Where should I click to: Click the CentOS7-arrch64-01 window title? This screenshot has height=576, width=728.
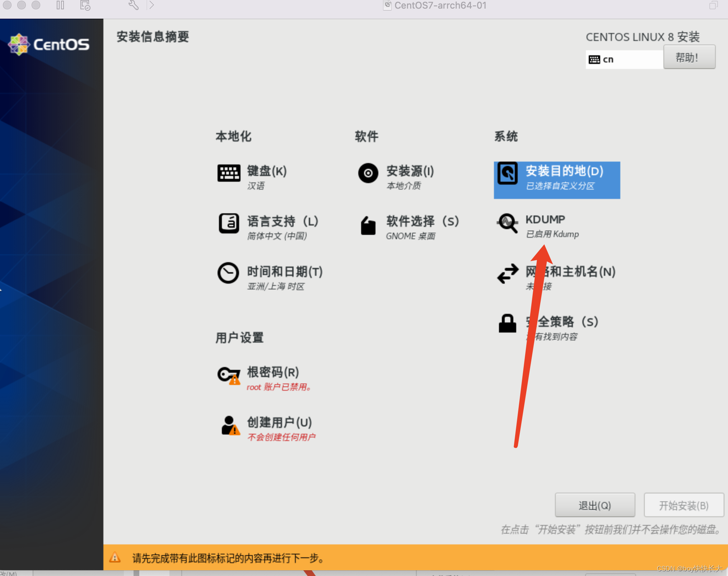[x=440, y=5]
